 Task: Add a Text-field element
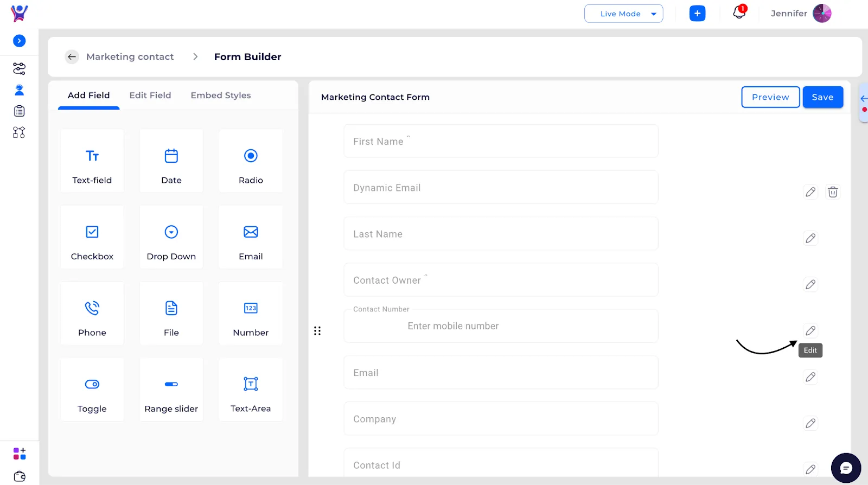click(x=92, y=161)
